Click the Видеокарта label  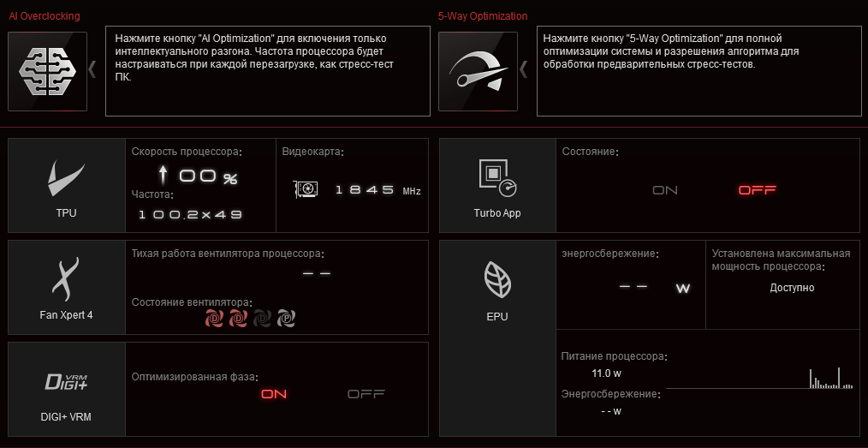312,152
